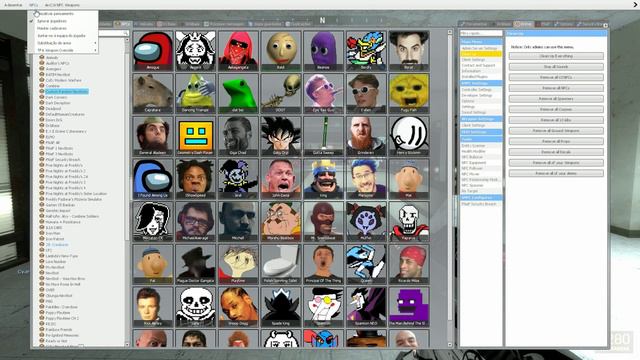
Task: Select the Geometry Dash cube icon
Action: point(196,136)
